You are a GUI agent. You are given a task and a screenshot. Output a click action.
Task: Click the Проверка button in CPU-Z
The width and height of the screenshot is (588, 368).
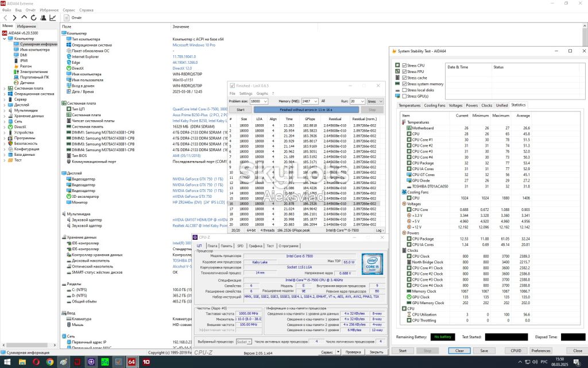(x=353, y=352)
